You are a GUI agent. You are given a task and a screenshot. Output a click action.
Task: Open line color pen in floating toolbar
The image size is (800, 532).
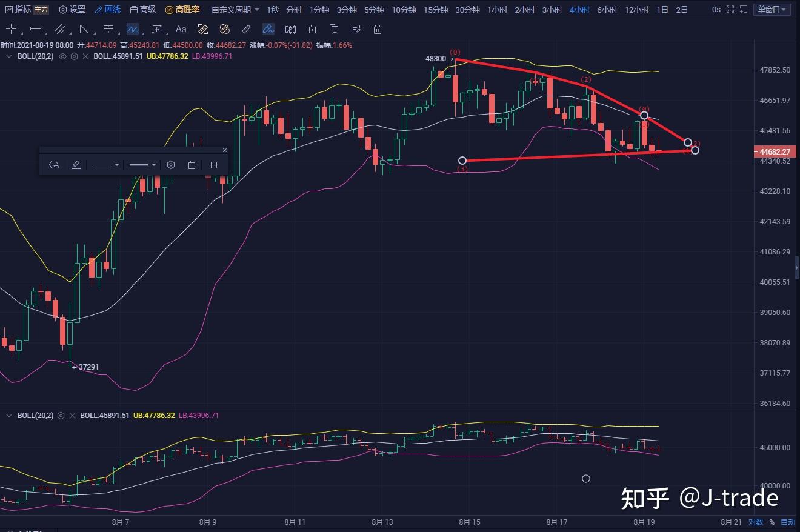(76, 165)
